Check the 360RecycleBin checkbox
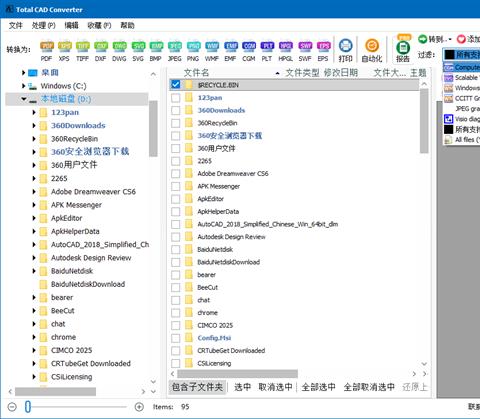The width and height of the screenshot is (480, 419). click(176, 123)
